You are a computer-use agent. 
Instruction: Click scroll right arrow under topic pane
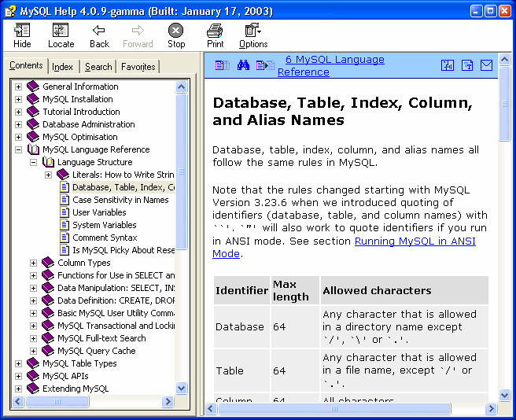(491, 409)
